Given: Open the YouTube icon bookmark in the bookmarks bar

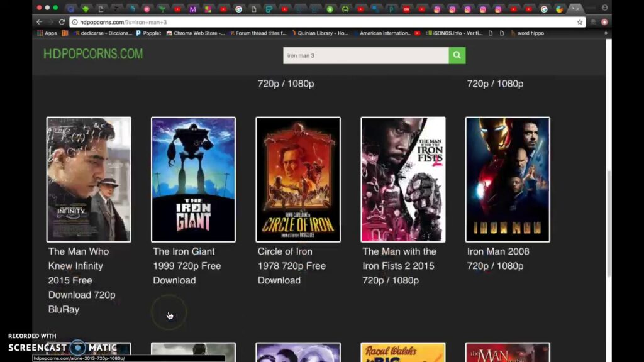Looking at the screenshot, I should click(418, 33).
